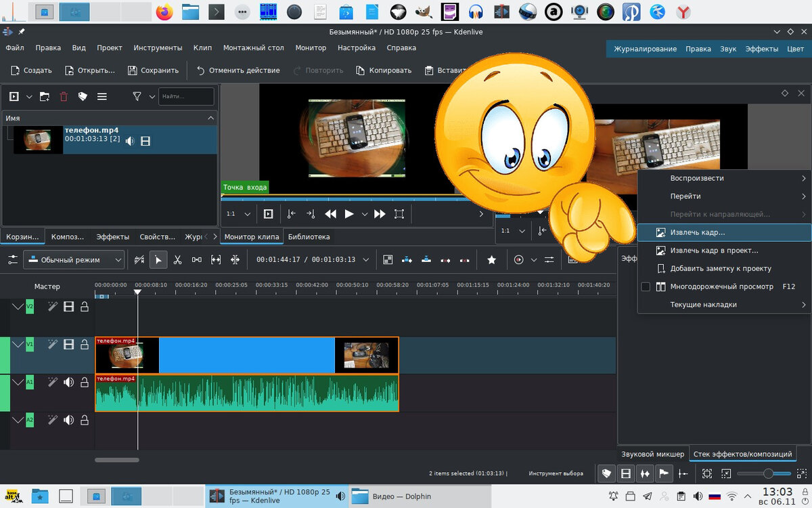Set zone out point in clip monitor

coord(311,214)
